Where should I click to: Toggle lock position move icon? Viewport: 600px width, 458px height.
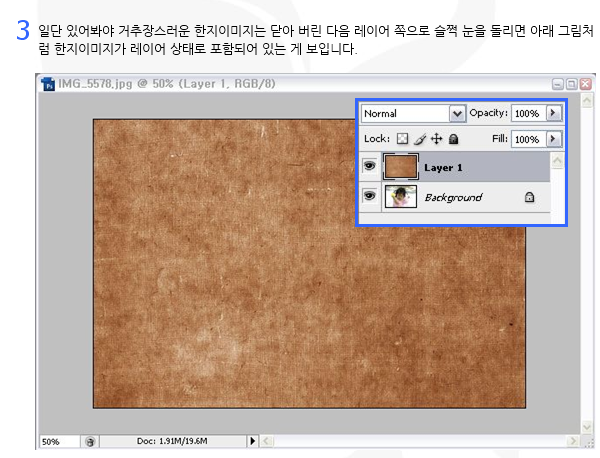(x=436, y=139)
